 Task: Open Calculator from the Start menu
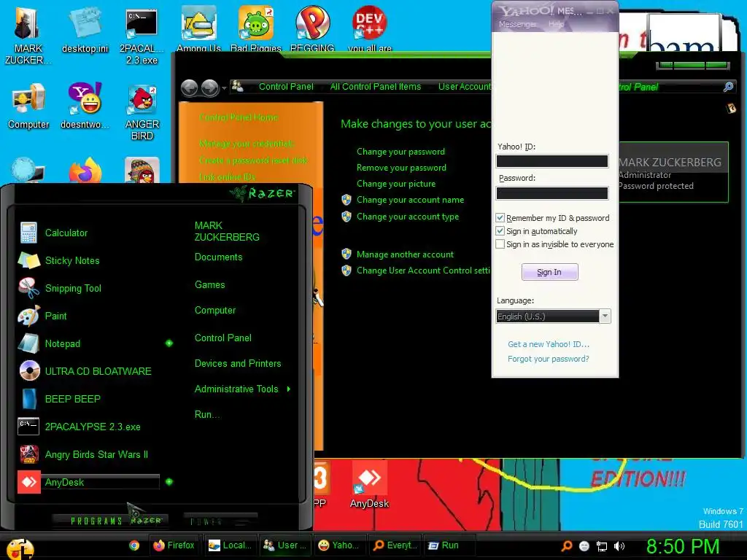(66, 233)
